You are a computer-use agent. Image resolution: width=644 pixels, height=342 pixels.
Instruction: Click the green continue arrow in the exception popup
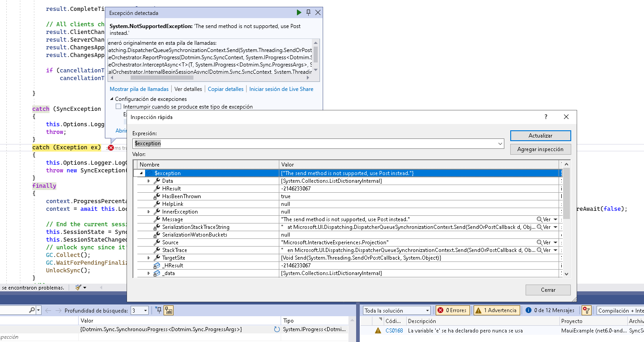[x=299, y=12]
